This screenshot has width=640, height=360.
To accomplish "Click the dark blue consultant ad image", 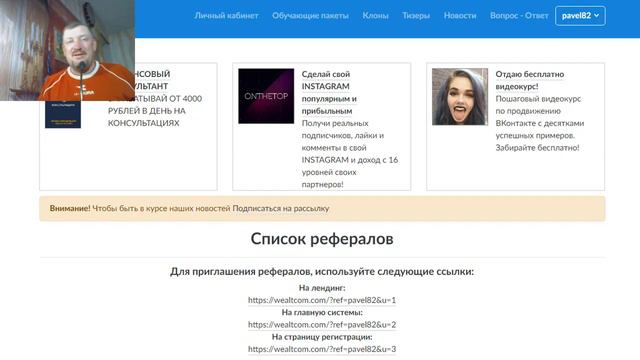I will 63,114.
